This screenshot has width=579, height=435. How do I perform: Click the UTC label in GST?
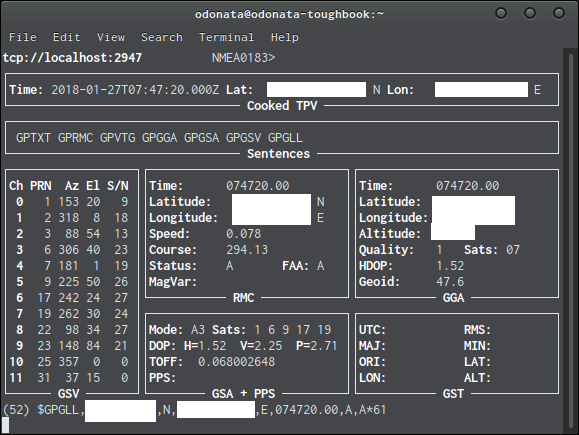pyautogui.click(x=373, y=330)
